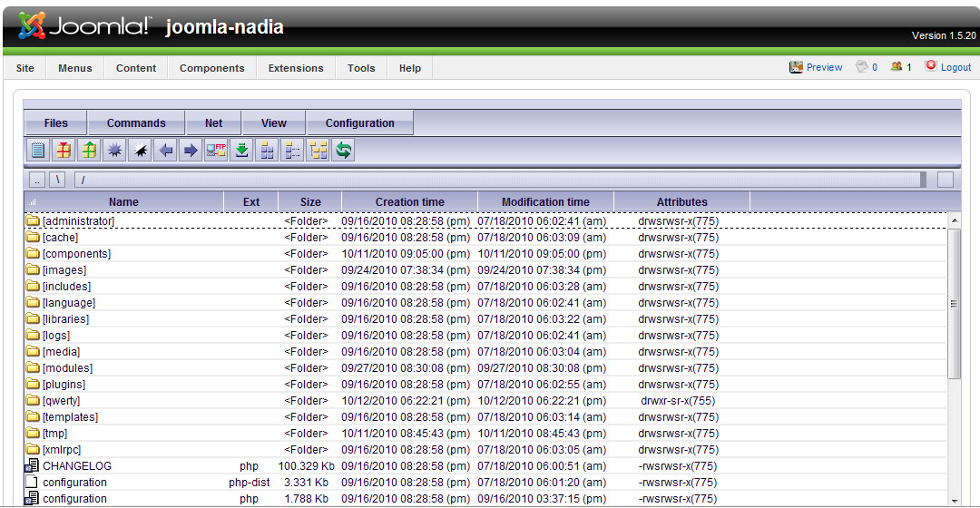The width and height of the screenshot is (980, 508).
Task: Open the Extensions menu
Action: [296, 68]
